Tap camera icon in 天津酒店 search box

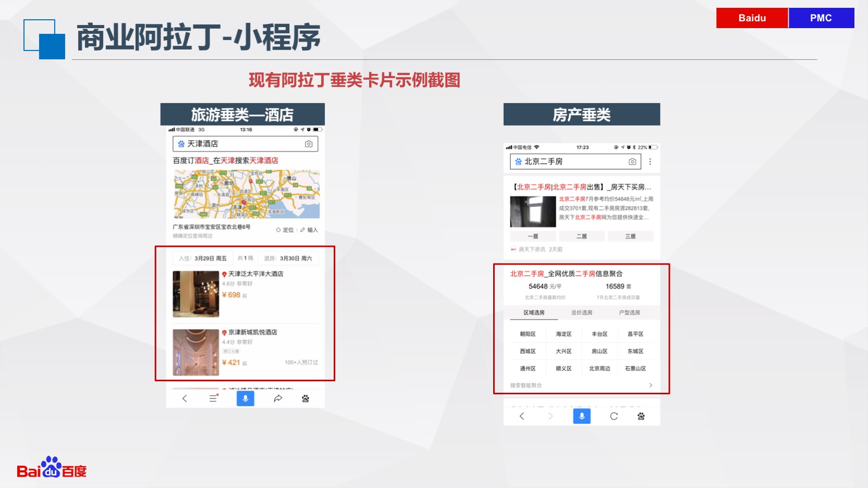[x=309, y=144]
